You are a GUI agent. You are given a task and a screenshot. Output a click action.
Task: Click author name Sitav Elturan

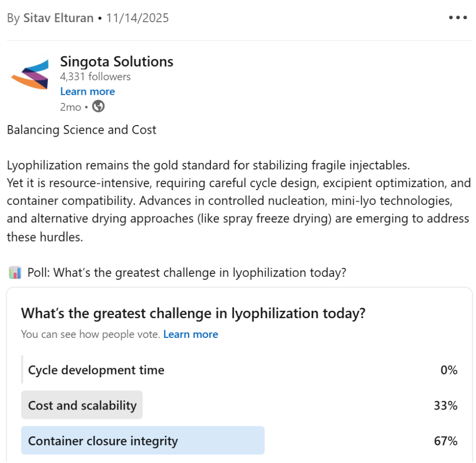point(58,18)
